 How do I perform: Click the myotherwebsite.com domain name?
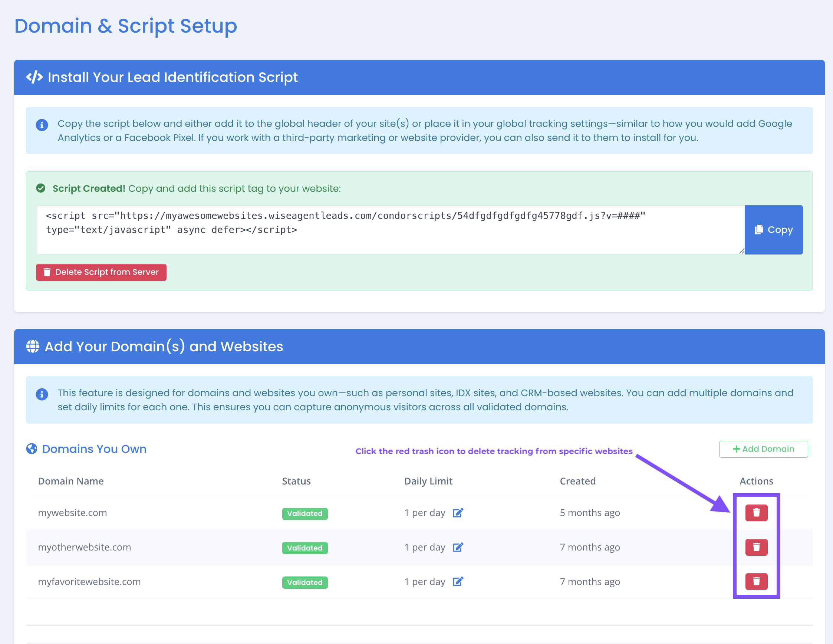(x=84, y=547)
